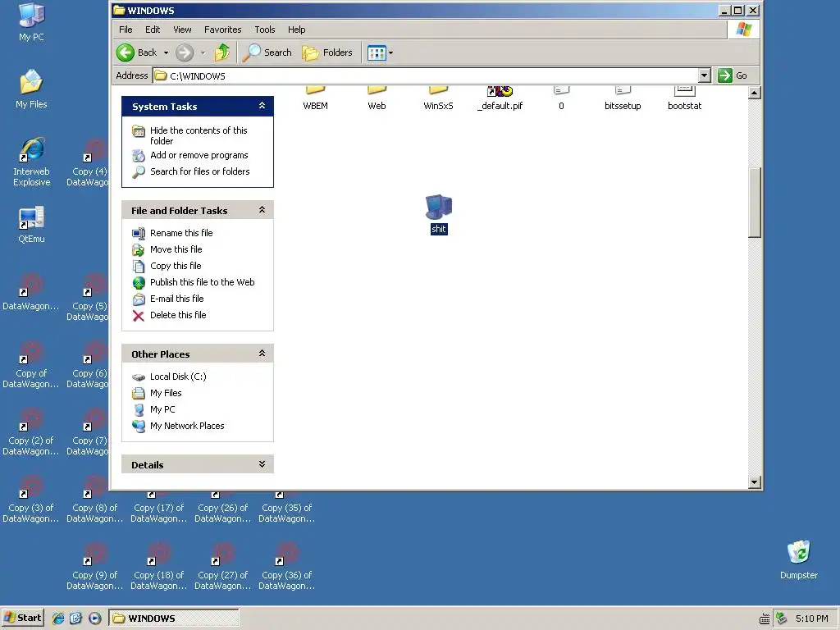Click the scroll up arrow of file list

pyautogui.click(x=755, y=94)
